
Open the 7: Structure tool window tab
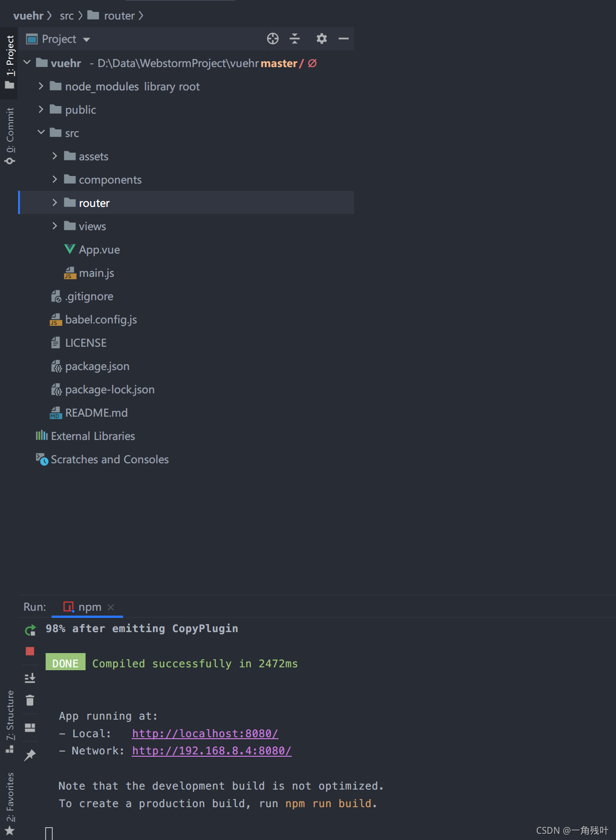10,722
